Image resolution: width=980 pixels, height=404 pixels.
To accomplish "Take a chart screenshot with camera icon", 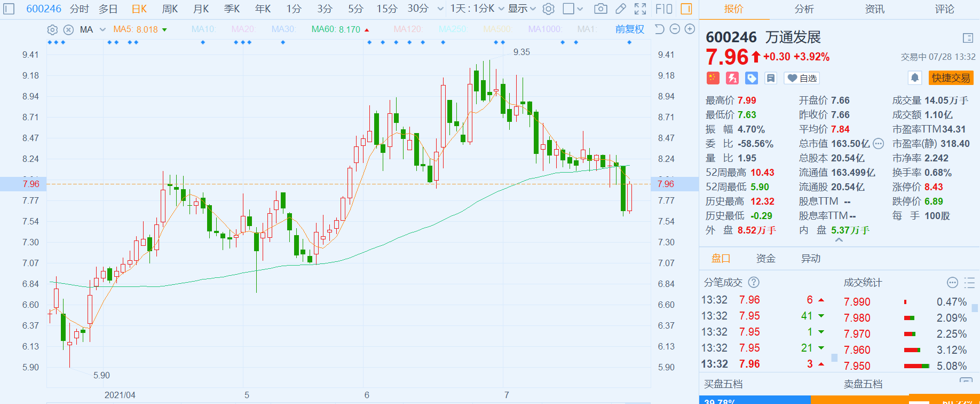I will [x=600, y=9].
